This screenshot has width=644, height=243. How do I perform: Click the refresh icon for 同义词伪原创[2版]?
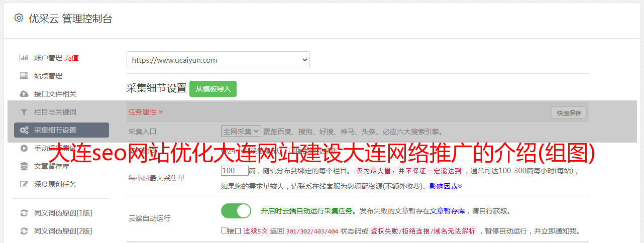[24, 231]
